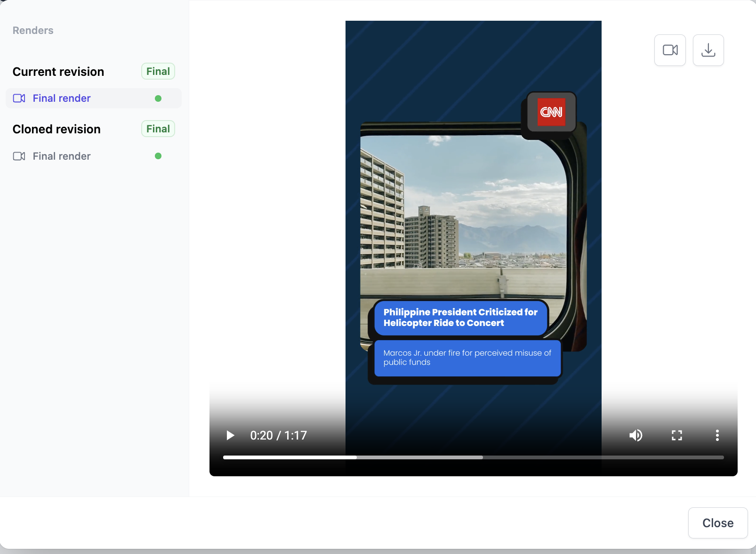
Task: Mute the video volume
Action: 636,435
